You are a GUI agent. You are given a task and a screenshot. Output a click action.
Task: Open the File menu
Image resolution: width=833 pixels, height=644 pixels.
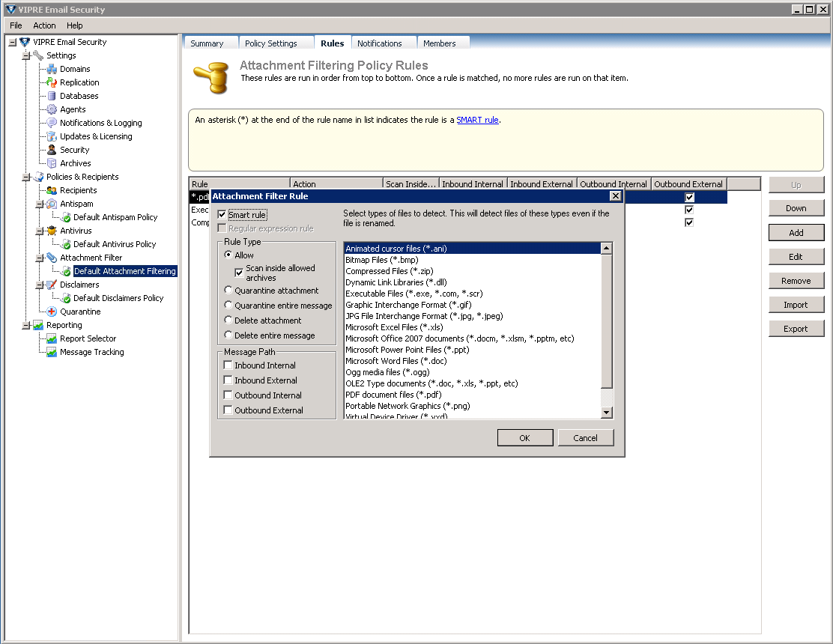tap(16, 25)
